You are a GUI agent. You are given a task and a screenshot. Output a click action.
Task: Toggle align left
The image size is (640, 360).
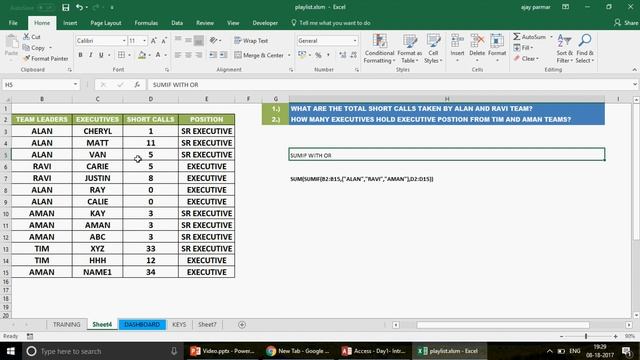[x=178, y=55]
